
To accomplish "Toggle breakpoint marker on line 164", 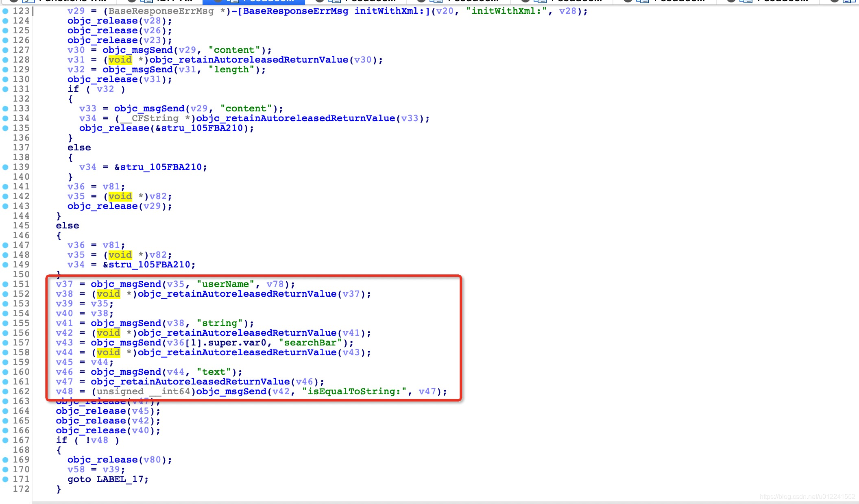I will [x=5, y=411].
